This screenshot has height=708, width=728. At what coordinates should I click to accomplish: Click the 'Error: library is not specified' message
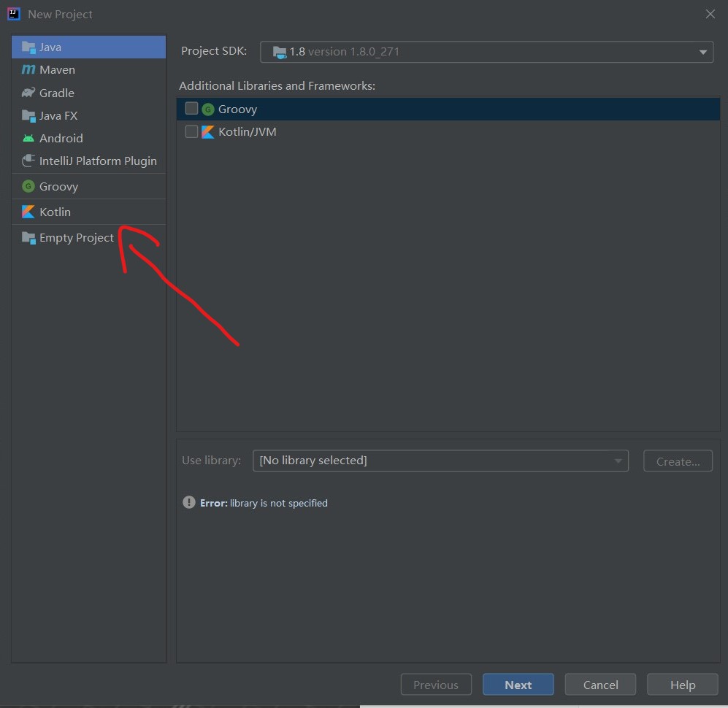click(x=264, y=503)
